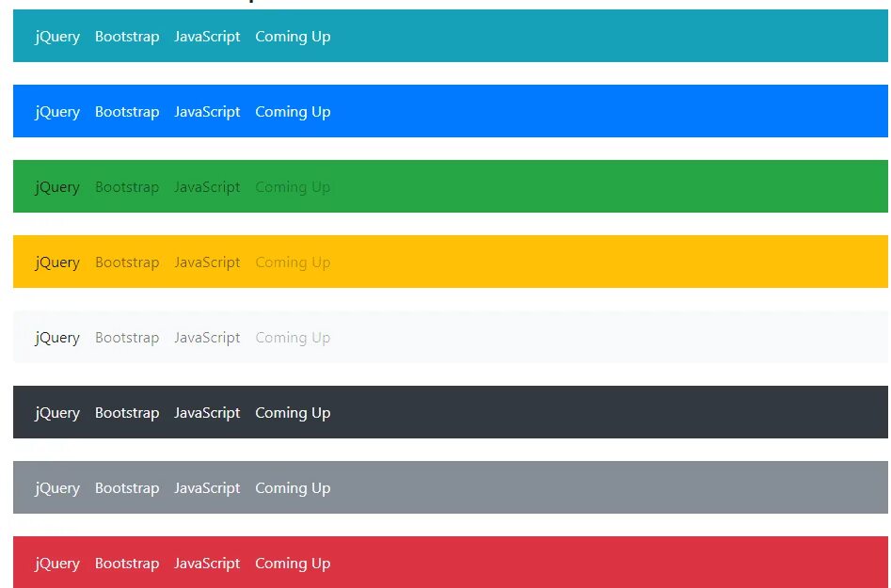891x588 pixels.
Task: Select JavaScript in the dark navbar
Action: click(x=207, y=414)
